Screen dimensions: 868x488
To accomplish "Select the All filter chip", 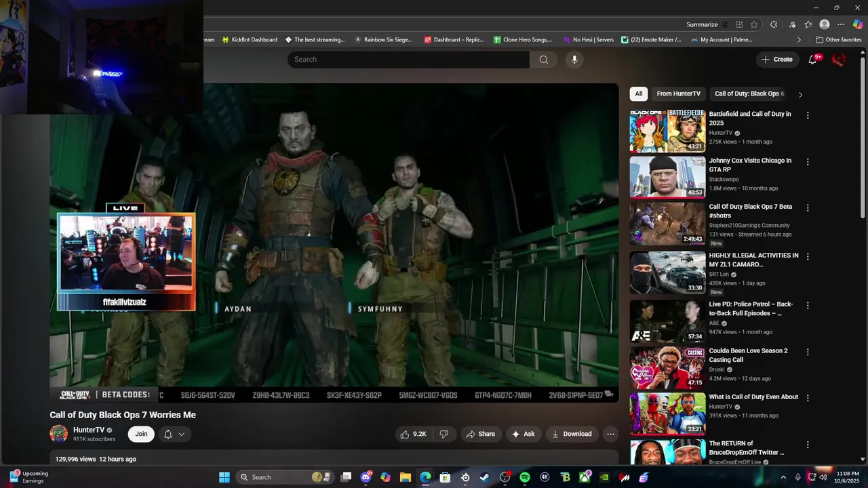I will (x=639, y=94).
